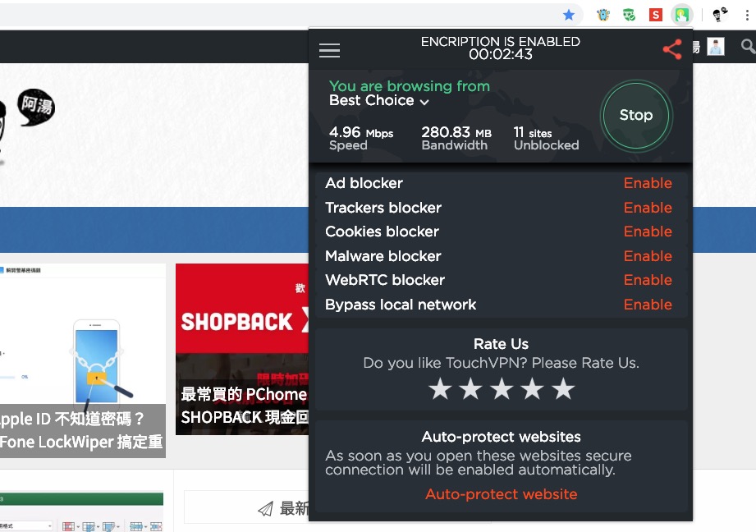Click the 11 sites Unblocked statistic
Image resolution: width=756 pixels, height=532 pixels.
click(546, 139)
